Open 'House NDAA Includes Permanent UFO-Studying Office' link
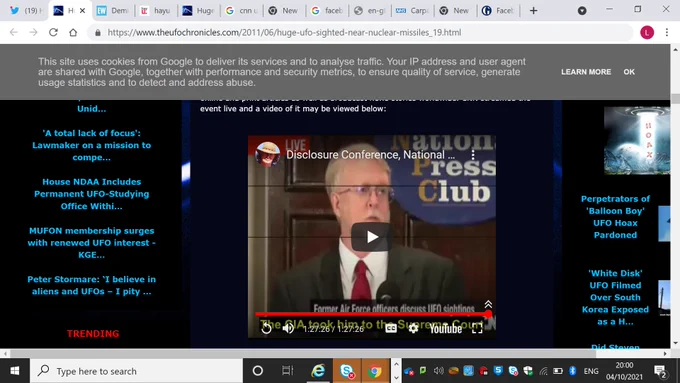 click(92, 194)
